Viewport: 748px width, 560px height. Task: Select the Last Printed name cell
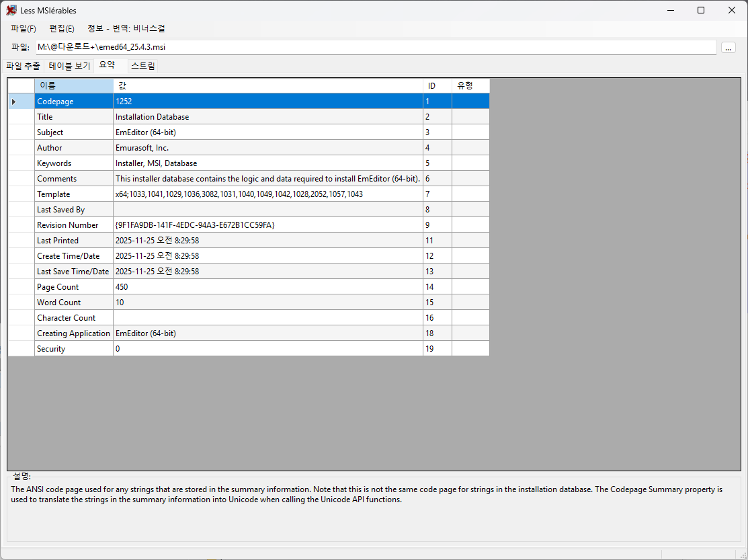pyautogui.click(x=74, y=241)
